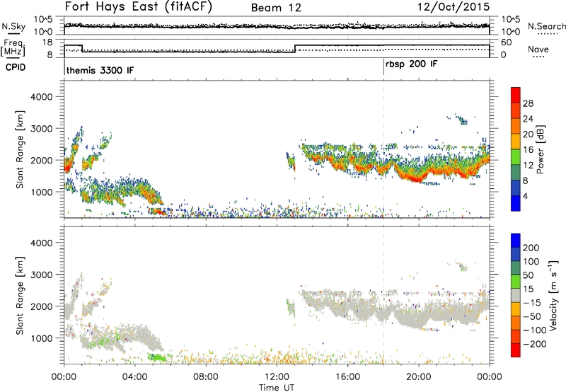Click the '4000' tick of the power panel
This screenshot has height=392, width=566.
[x=42, y=97]
